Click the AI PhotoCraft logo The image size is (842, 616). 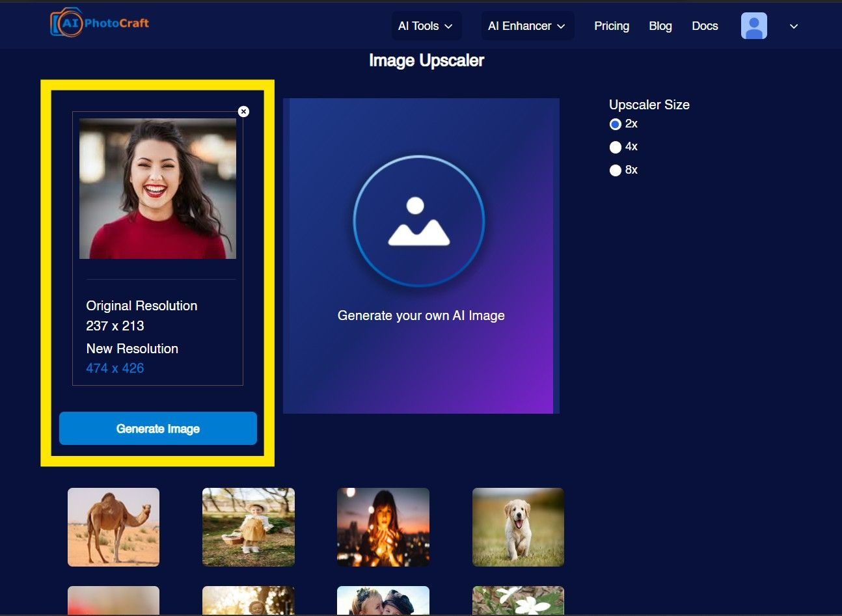(x=100, y=23)
